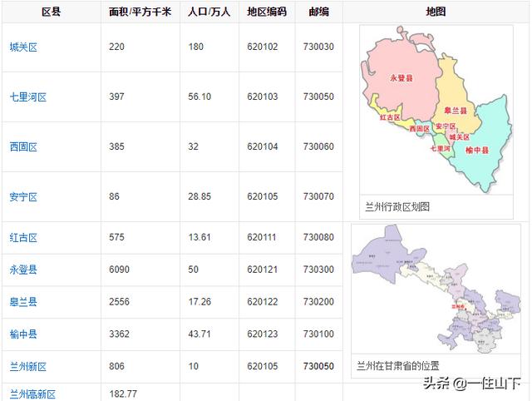Open the 安宁区 district link
Screen dimensions: 532x401
pos(23,197)
